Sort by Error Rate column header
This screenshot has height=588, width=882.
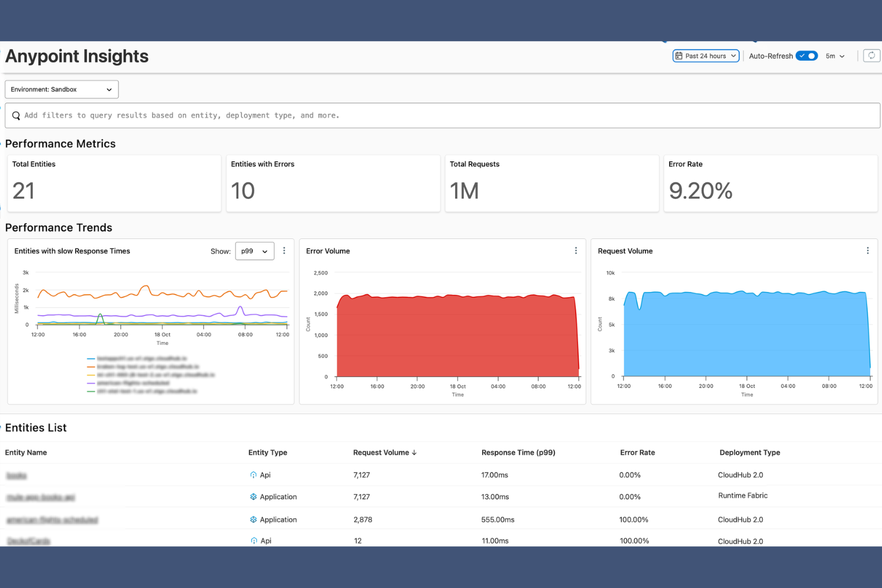pos(637,453)
